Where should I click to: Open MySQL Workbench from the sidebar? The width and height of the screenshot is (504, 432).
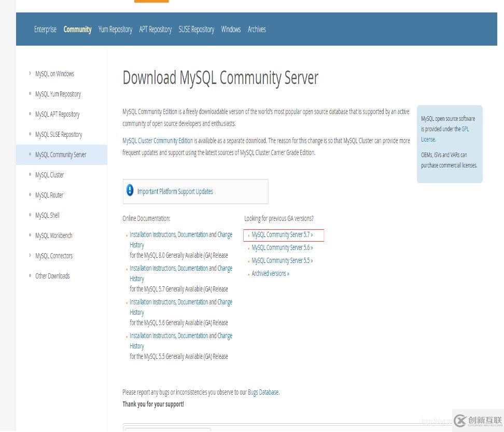[53, 235]
